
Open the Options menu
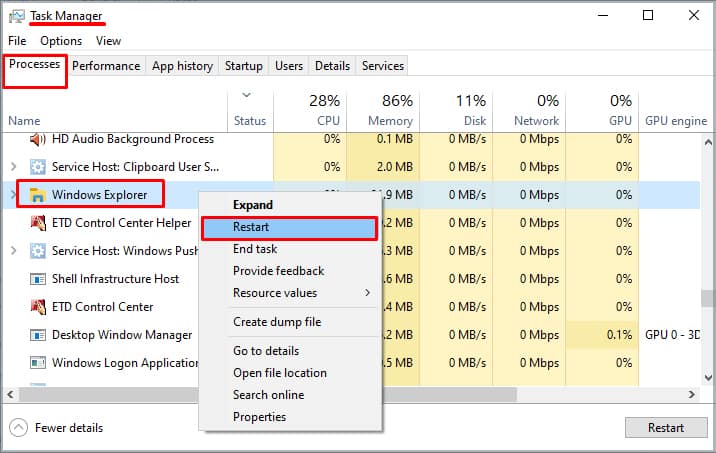point(61,41)
